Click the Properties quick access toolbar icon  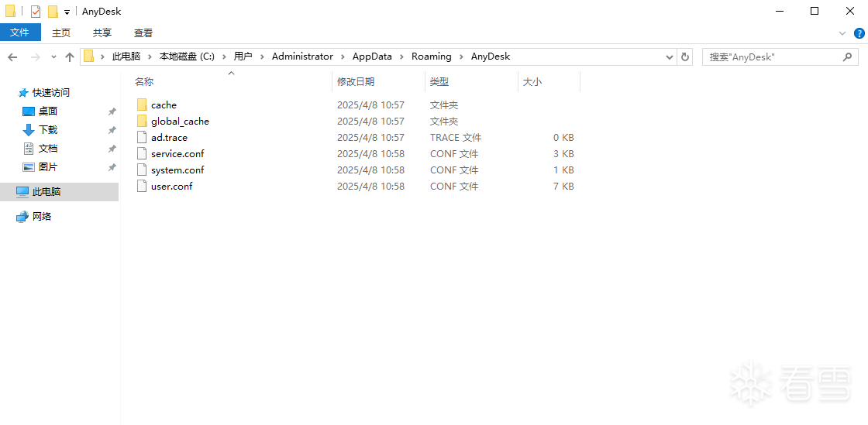36,11
